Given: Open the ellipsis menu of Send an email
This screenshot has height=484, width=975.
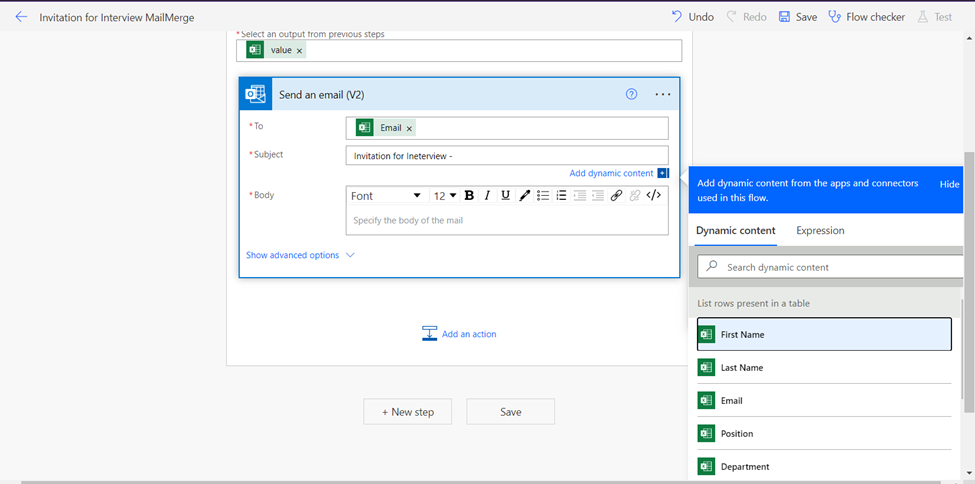Looking at the screenshot, I should pyautogui.click(x=663, y=95).
